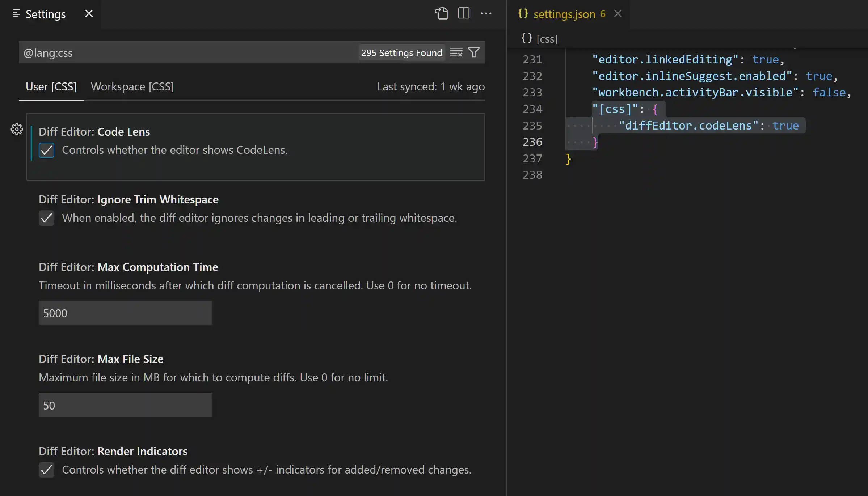Click line number 235 in settings.json

pos(532,126)
